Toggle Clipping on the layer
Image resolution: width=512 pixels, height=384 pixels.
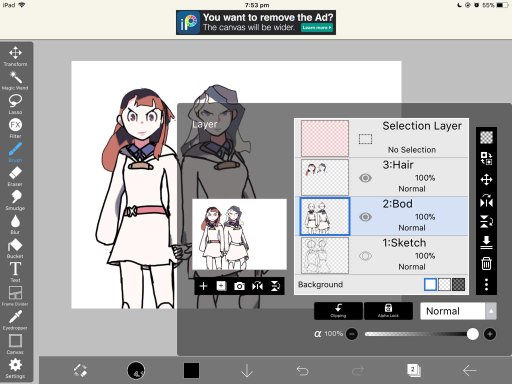point(338,311)
